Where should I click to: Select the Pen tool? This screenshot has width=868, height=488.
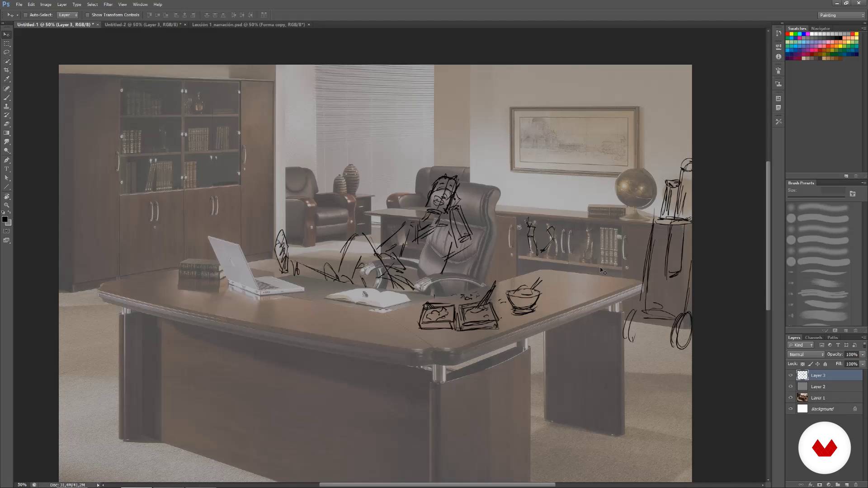[6, 160]
